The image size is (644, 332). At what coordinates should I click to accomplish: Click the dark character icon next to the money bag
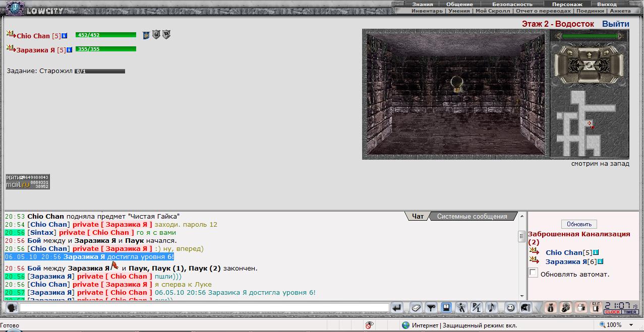click(x=566, y=307)
